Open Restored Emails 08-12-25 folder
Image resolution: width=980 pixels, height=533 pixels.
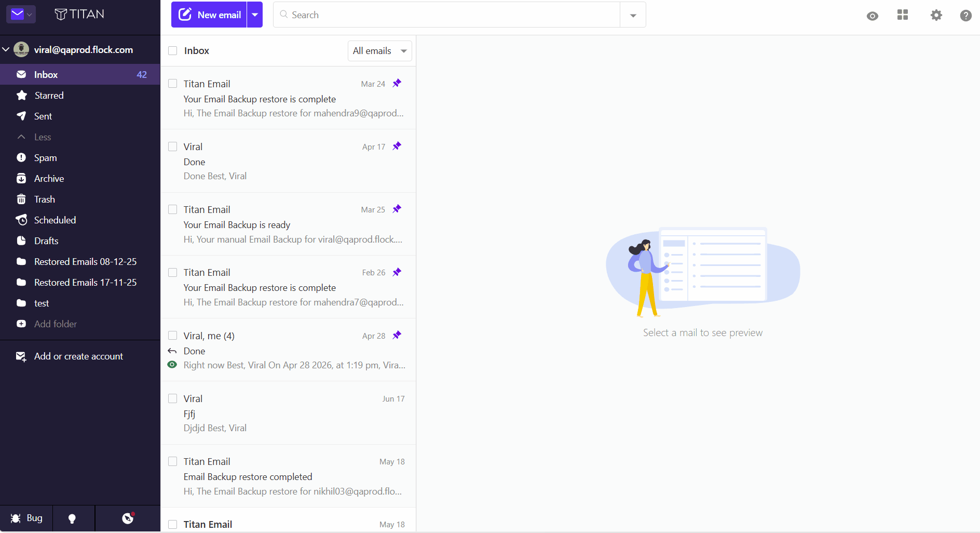(80, 261)
